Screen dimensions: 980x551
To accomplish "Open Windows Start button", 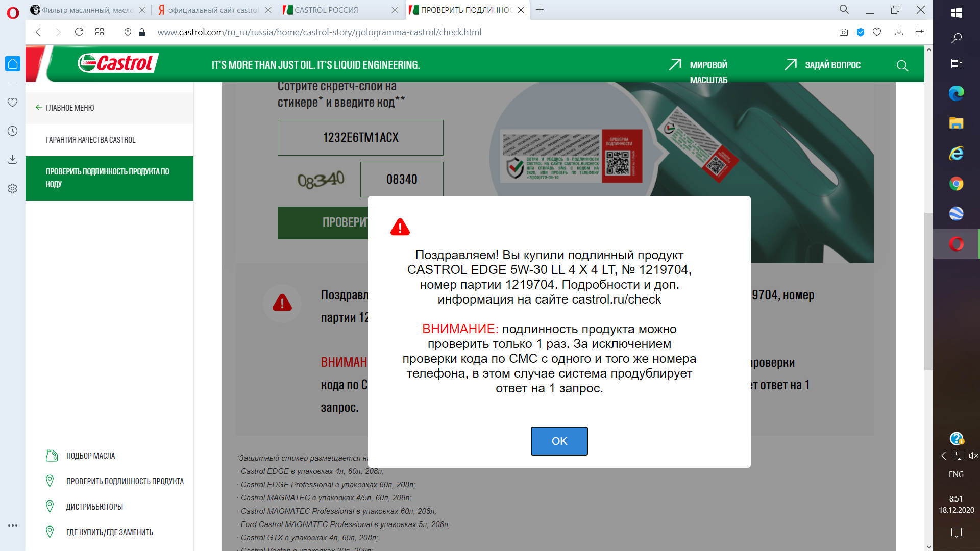I will pos(957,13).
